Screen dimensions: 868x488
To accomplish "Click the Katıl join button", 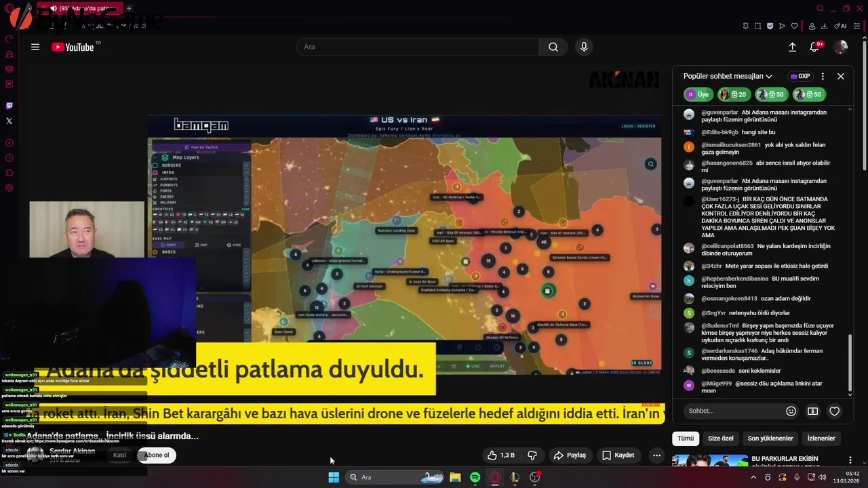I will pos(120,455).
